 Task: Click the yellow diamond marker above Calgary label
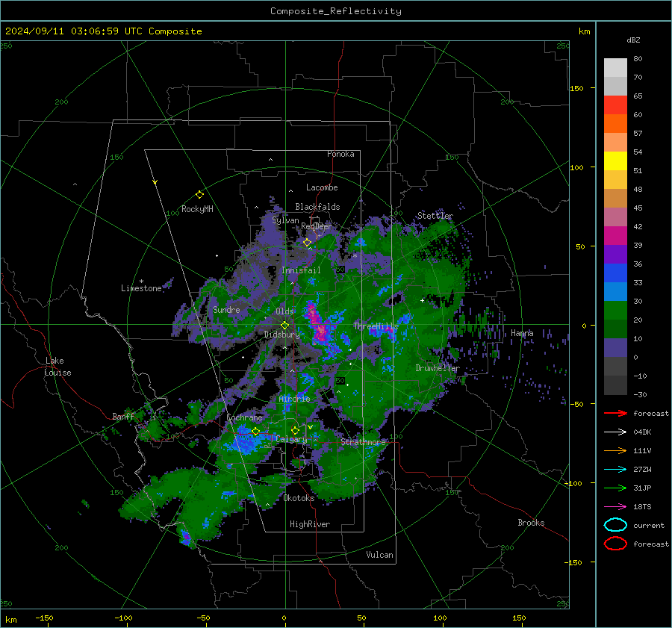[x=295, y=430]
